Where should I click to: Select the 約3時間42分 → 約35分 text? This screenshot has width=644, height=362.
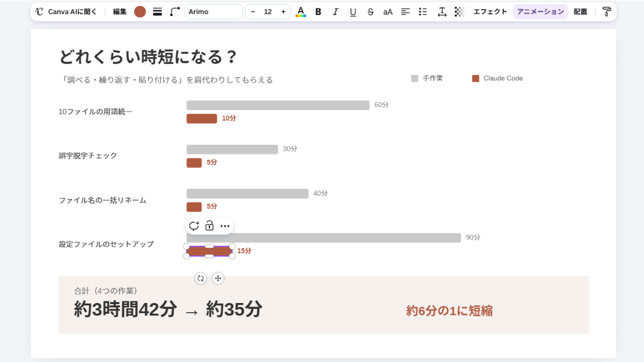click(x=168, y=309)
